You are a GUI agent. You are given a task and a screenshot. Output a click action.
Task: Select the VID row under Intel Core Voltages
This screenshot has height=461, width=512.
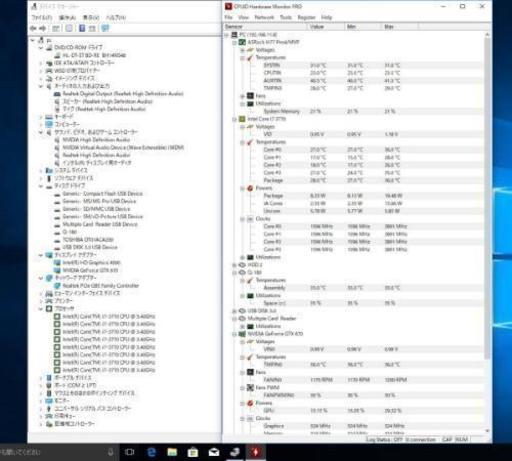point(353,134)
